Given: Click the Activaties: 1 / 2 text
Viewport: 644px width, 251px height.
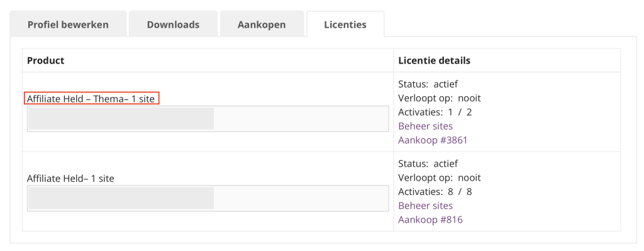Looking at the screenshot, I should click(435, 112).
